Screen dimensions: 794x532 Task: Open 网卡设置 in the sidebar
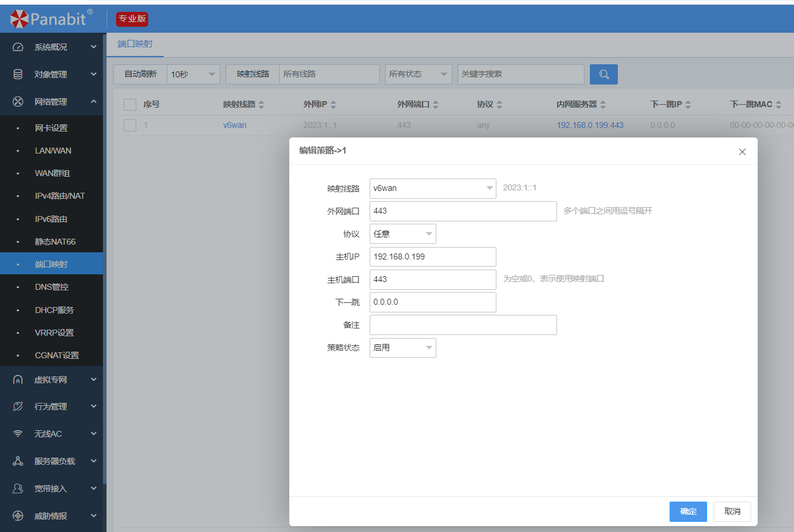[51, 128]
